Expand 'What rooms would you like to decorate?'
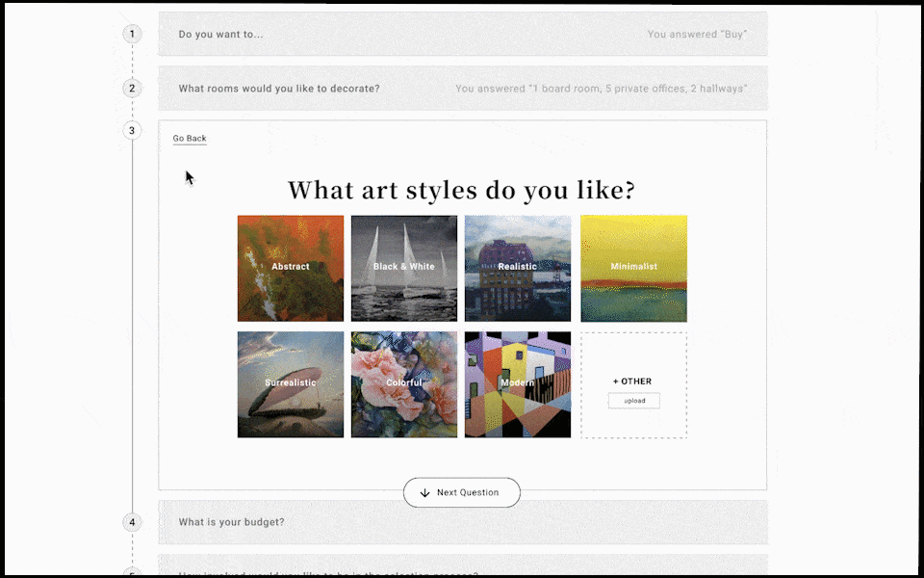 click(x=463, y=89)
